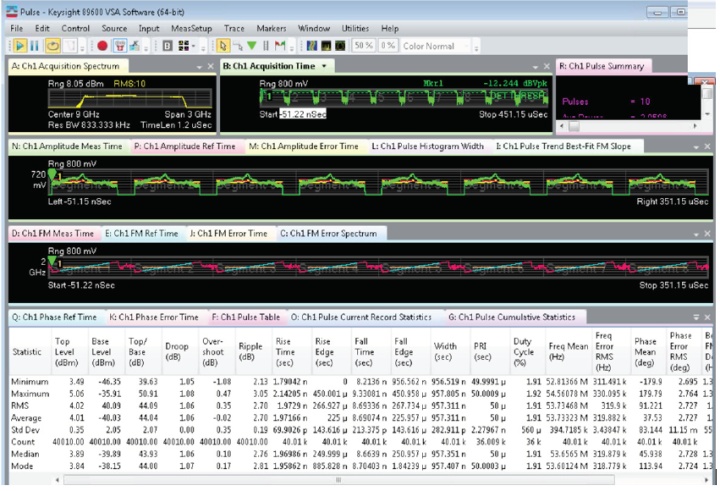The height and width of the screenshot is (491, 720).
Task: Click the four-square trace layout grid icon
Action: coord(183,46)
